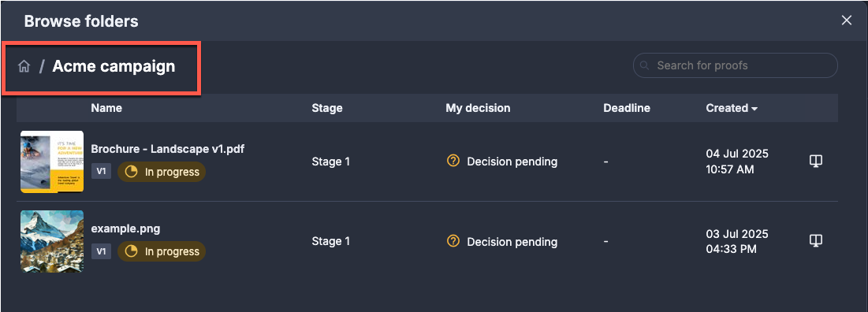The height and width of the screenshot is (312, 868).
Task: Sort by Name column header
Action: point(106,108)
